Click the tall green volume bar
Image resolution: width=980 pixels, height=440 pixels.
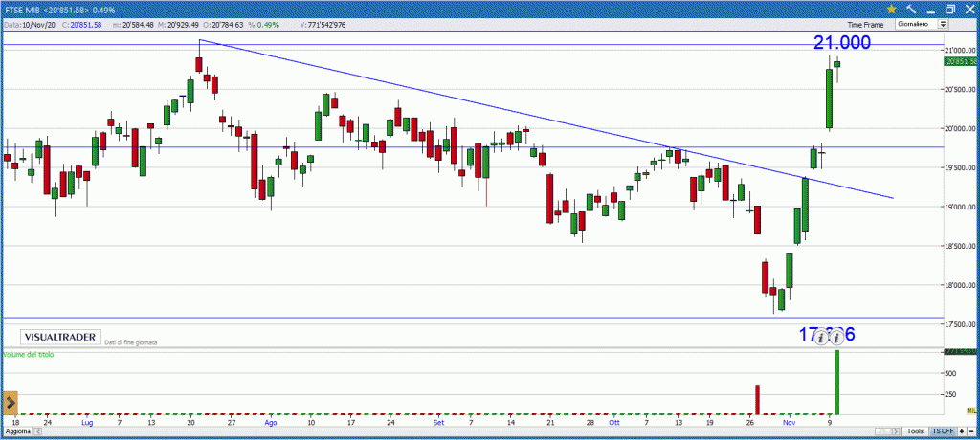(836, 383)
